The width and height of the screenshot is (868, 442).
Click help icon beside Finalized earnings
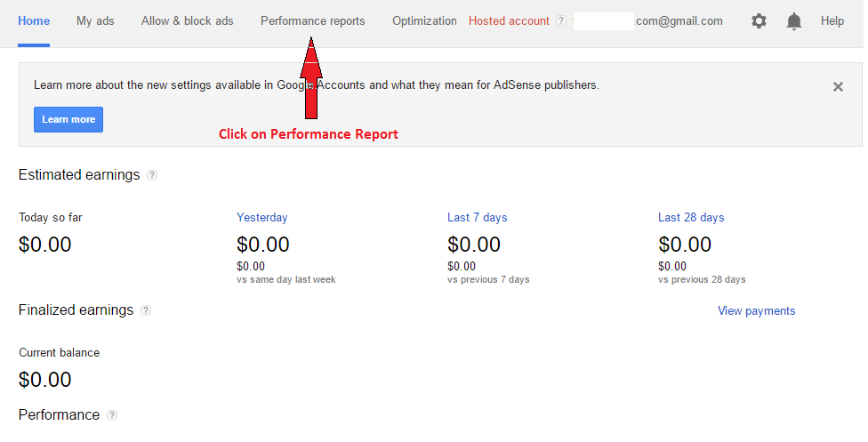(146, 310)
